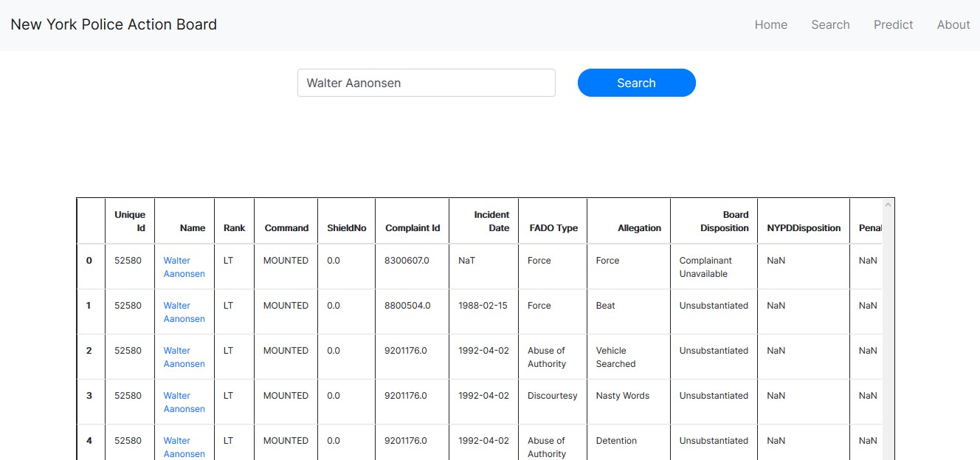Viewport: 980px width, 460px height.
Task: Click the Beat allegation cell
Action: [629, 312]
